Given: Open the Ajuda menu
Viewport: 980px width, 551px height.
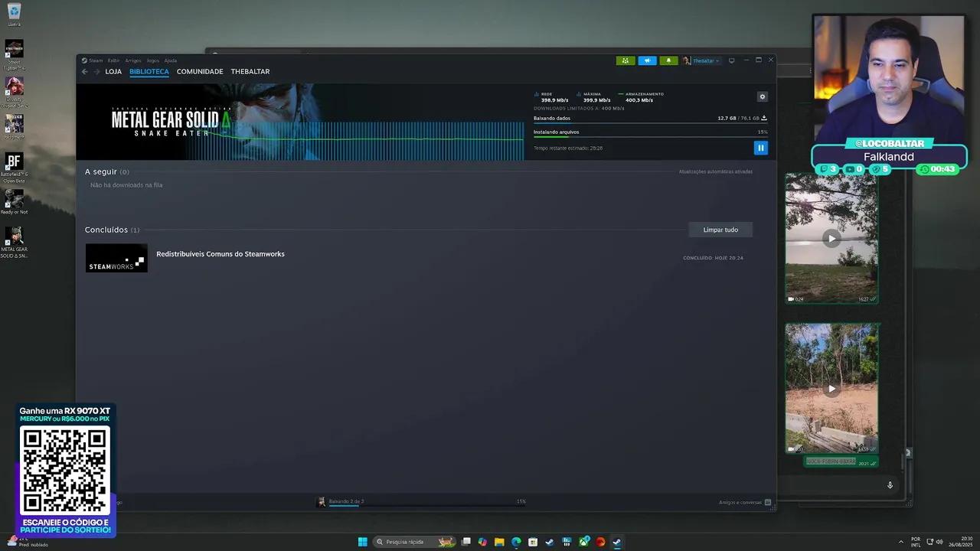Looking at the screenshot, I should tap(171, 60).
